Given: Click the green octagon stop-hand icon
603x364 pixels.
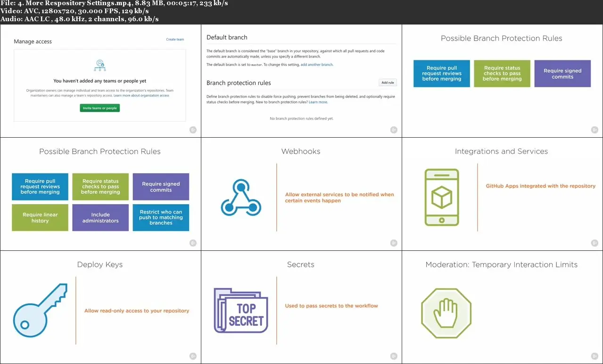Looking at the screenshot, I should (x=446, y=314).
